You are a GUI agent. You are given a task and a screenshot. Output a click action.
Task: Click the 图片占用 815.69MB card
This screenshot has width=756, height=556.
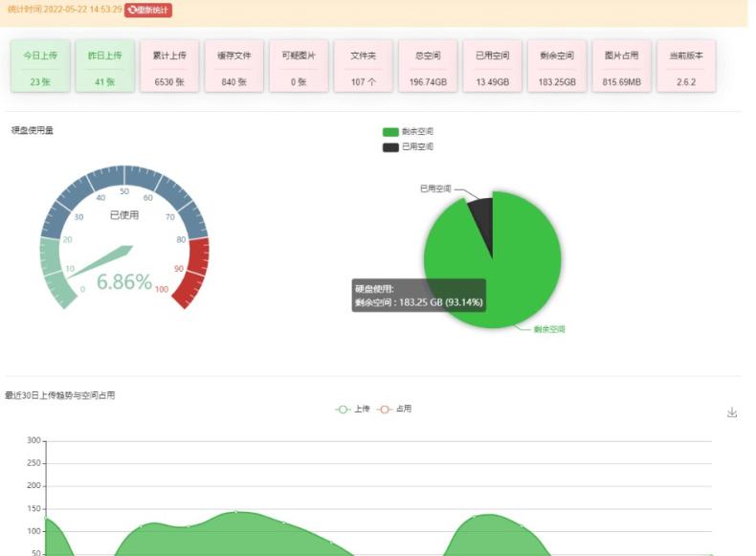click(x=622, y=67)
